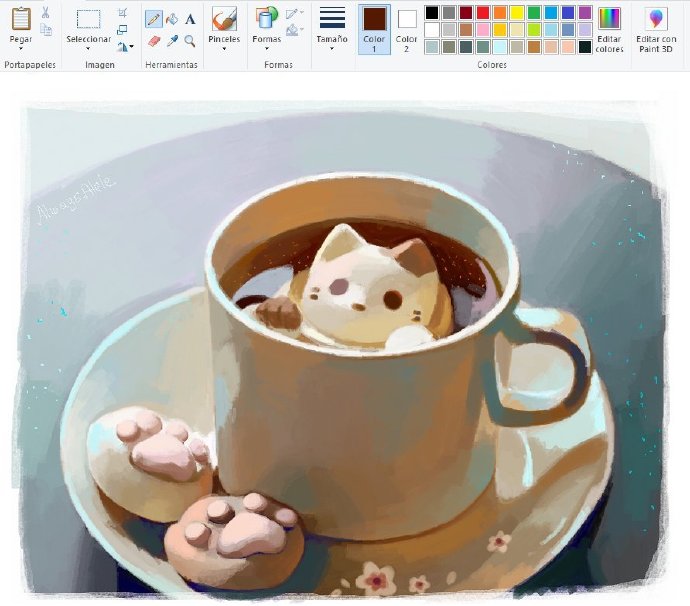Pick the purple swatch in top row
The width and height of the screenshot is (690, 606).
tap(585, 13)
